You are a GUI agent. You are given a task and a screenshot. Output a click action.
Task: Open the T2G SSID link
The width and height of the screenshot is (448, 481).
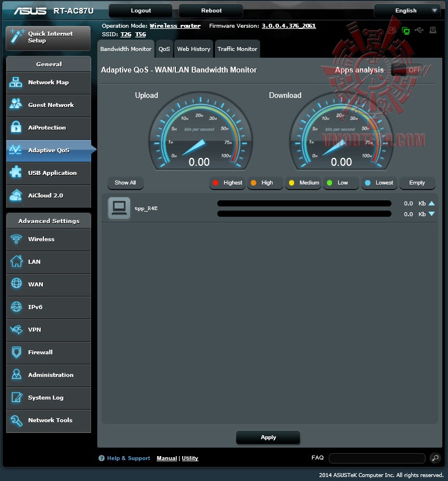point(126,35)
